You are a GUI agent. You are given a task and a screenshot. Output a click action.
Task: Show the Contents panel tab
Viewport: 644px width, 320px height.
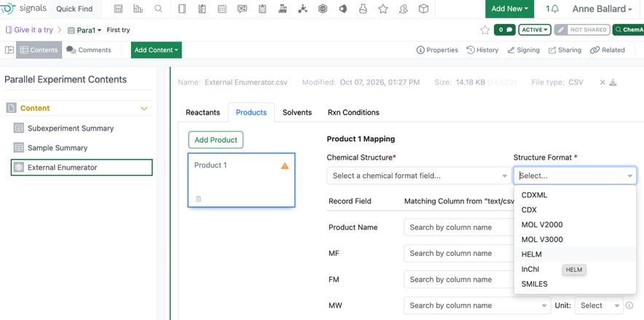(x=39, y=50)
